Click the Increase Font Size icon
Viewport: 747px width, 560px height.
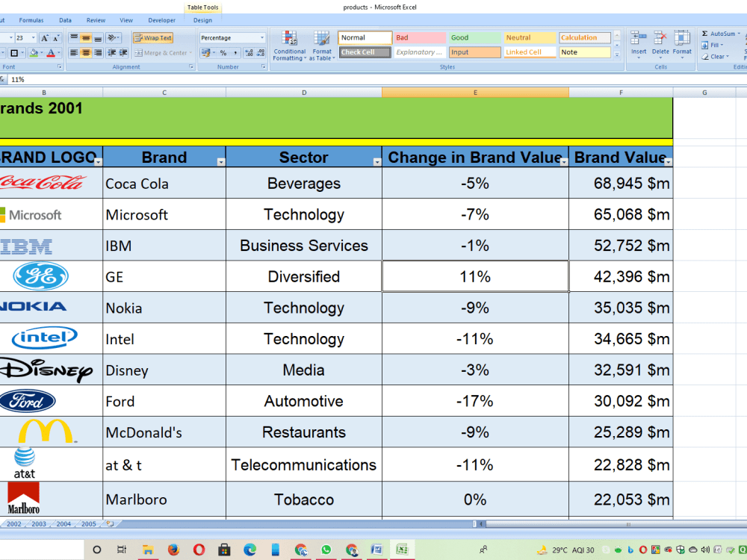point(44,38)
